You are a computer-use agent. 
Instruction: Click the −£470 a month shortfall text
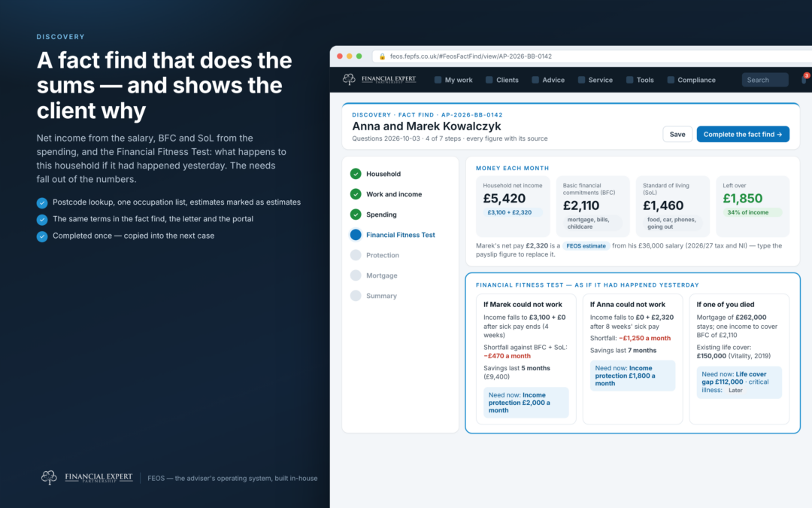click(x=507, y=356)
